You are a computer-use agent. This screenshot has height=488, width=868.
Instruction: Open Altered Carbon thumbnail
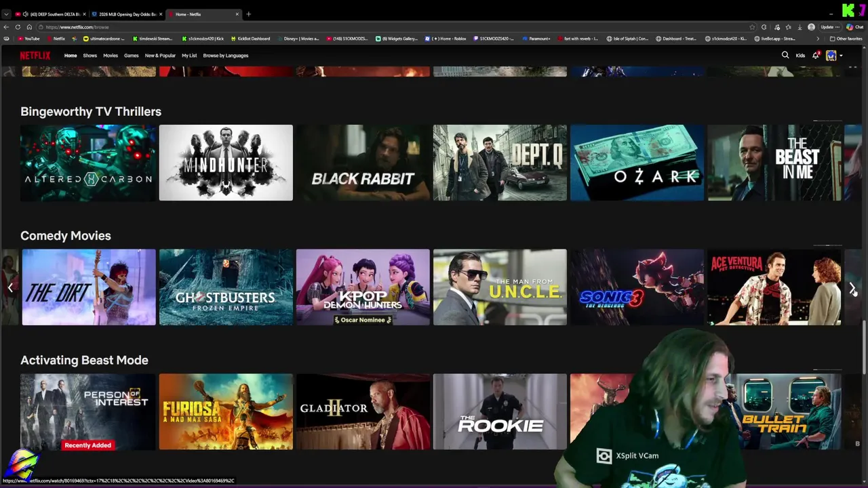pos(88,163)
